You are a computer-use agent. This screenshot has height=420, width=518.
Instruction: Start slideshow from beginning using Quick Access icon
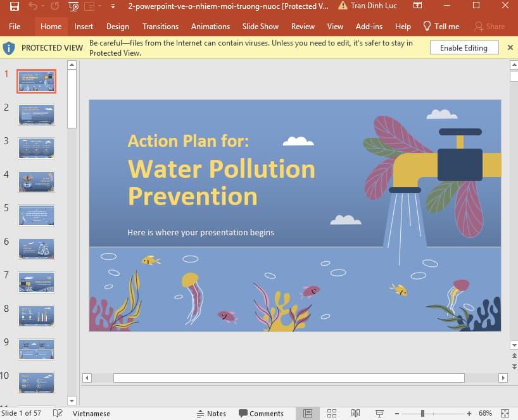(x=74, y=6)
